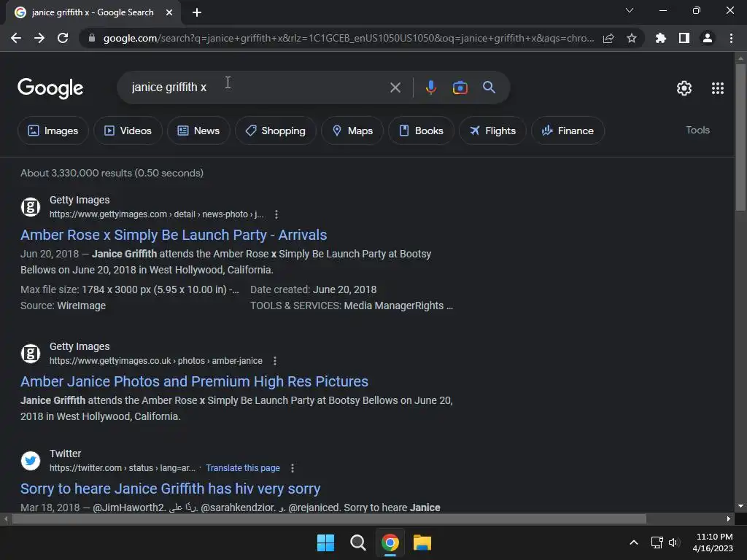
Task: Open the tab search chevron
Action: tap(630, 10)
